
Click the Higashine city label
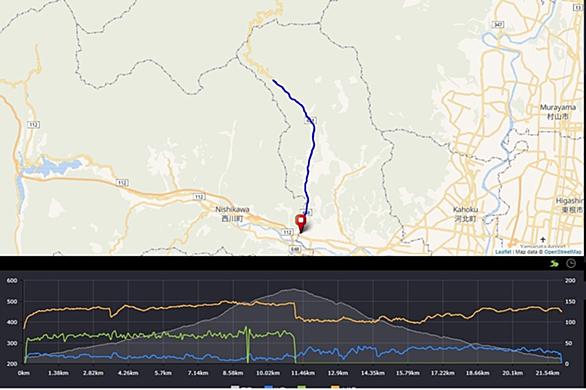(570, 205)
